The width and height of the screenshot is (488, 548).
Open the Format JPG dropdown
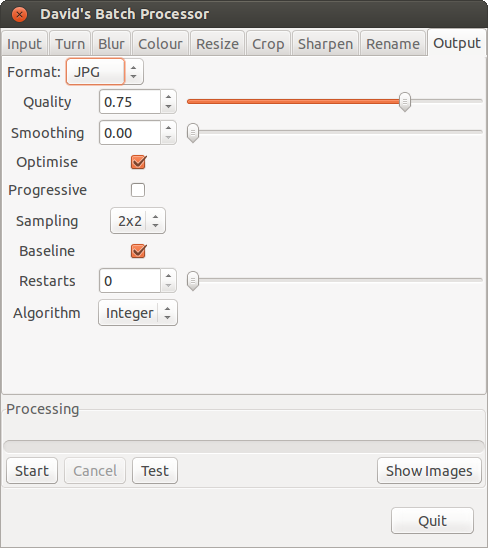[105, 72]
